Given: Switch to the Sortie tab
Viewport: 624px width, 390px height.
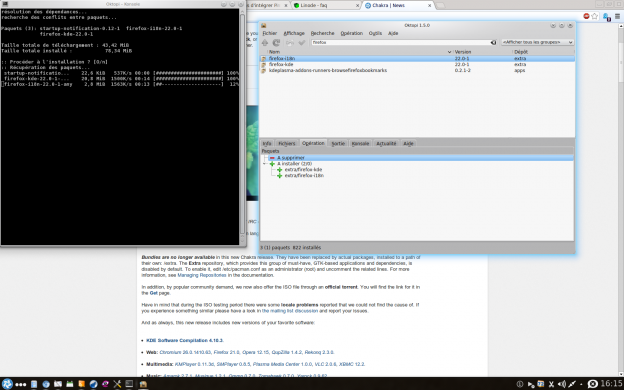Looking at the screenshot, I should click(338, 143).
